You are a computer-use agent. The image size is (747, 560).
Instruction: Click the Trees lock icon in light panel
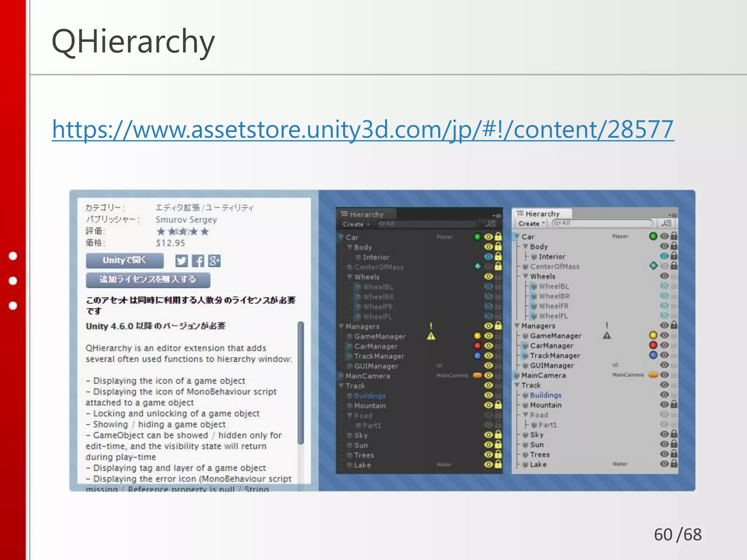[674, 454]
